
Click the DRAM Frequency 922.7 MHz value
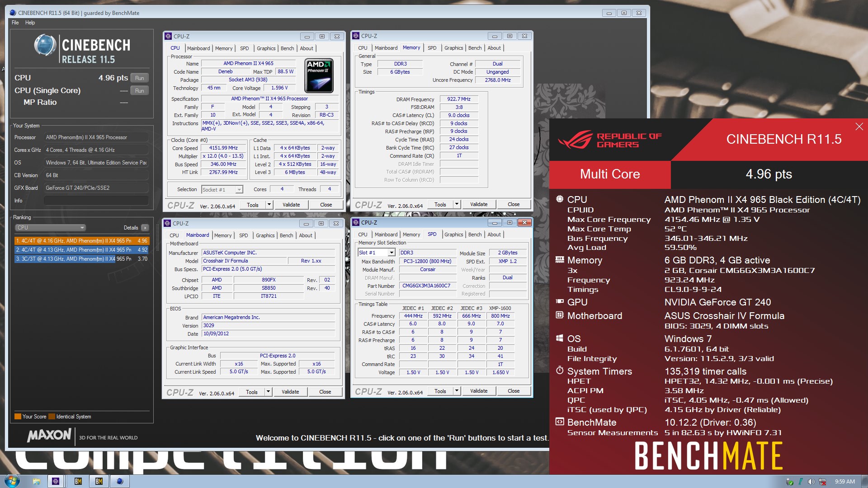point(459,99)
